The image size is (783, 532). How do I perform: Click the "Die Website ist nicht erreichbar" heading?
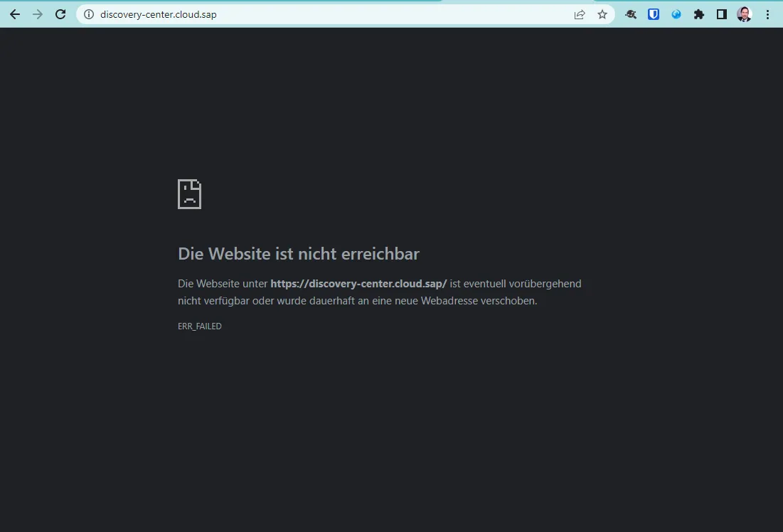pos(299,254)
